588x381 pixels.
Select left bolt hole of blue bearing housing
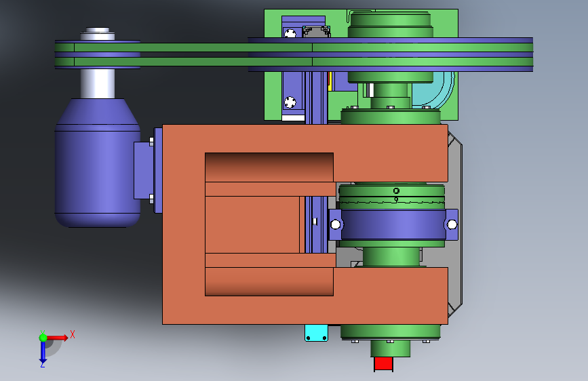[336, 224]
